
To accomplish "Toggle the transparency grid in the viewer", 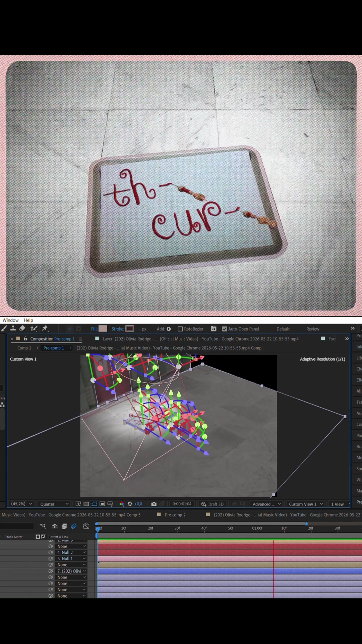I will coord(86,504).
